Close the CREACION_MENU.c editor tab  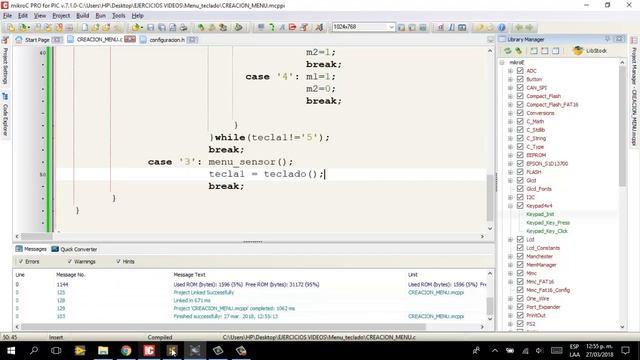click(x=130, y=39)
